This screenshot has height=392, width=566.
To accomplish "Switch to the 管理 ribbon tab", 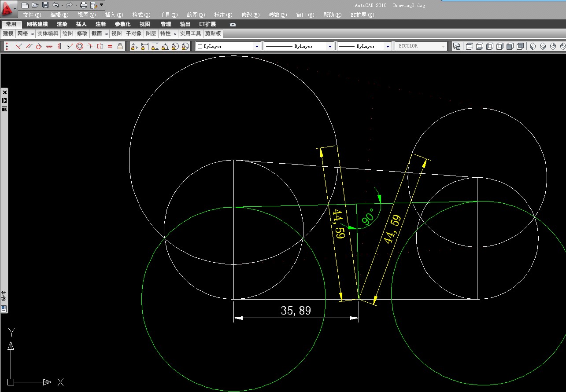I will (x=166, y=24).
